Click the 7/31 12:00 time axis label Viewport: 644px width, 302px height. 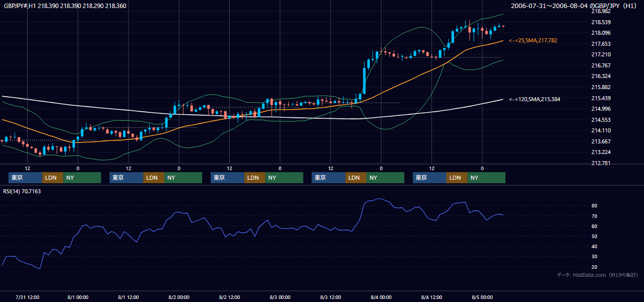click(x=28, y=297)
